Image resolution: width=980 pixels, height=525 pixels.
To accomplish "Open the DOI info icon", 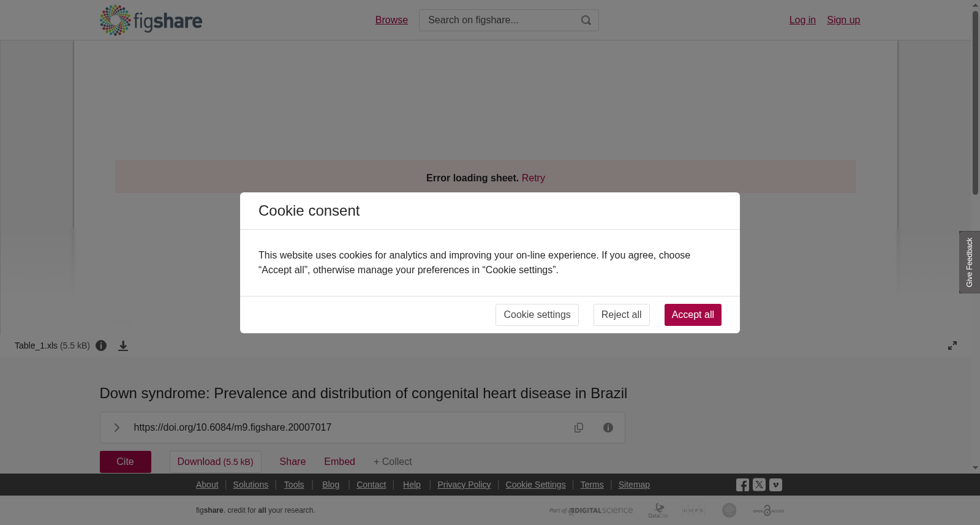I will 608,428.
